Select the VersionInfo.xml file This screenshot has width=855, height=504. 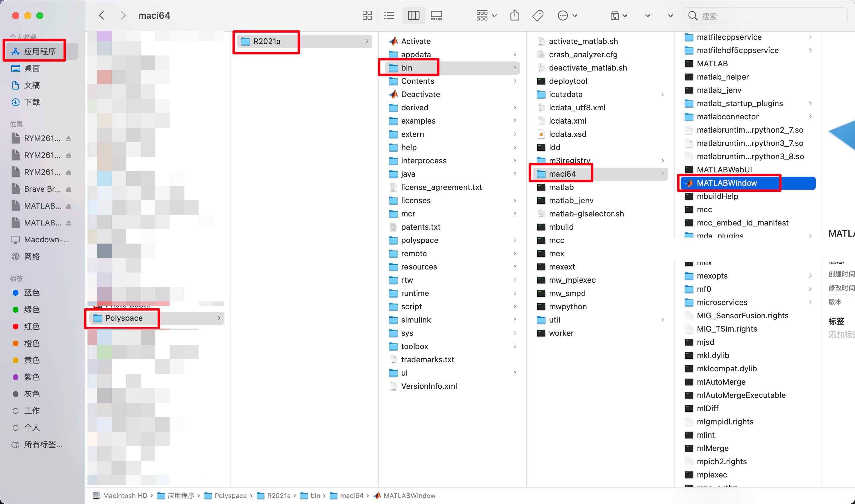tap(452, 386)
